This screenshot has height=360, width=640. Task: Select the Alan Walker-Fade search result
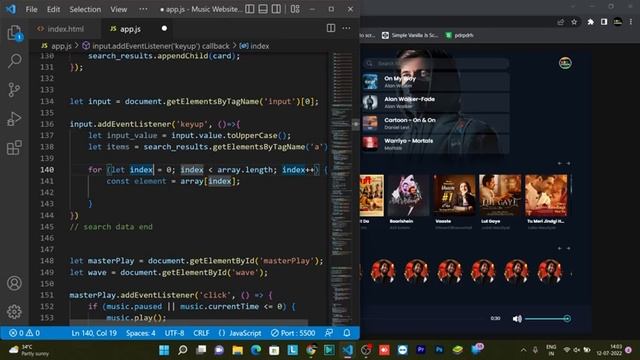point(436,102)
